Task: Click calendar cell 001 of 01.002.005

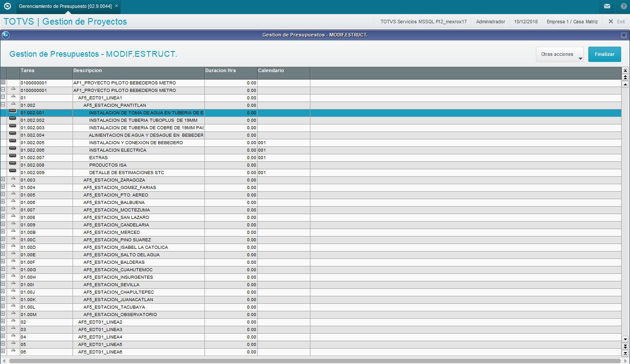Action: click(284, 142)
